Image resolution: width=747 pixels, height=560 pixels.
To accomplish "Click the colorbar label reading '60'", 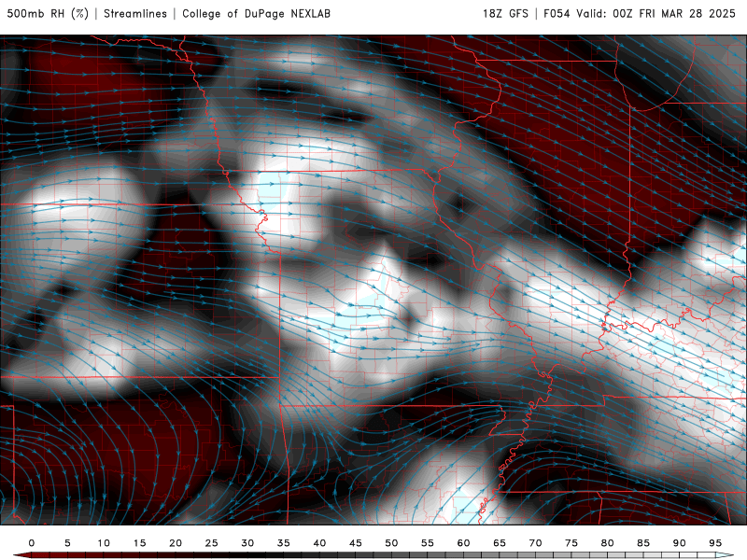I will pyautogui.click(x=463, y=543).
